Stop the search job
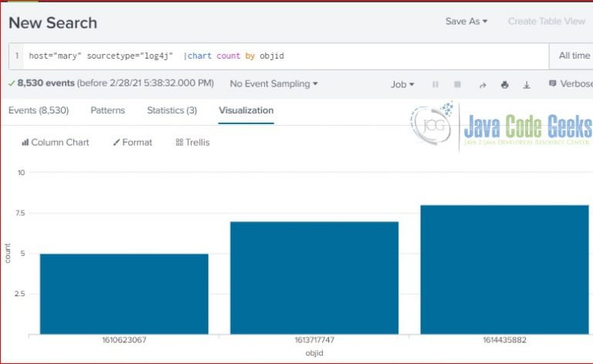593x364 pixels. pos(457,84)
